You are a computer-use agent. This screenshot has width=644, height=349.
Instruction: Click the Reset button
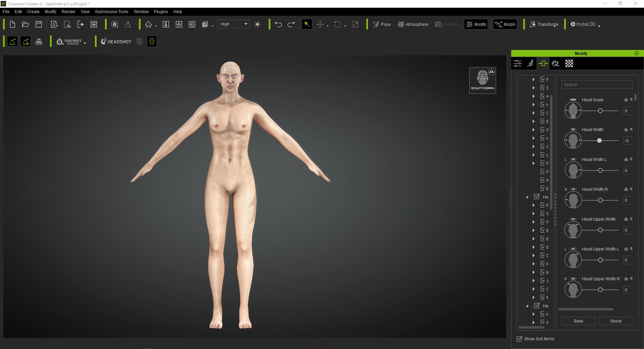tap(616, 321)
